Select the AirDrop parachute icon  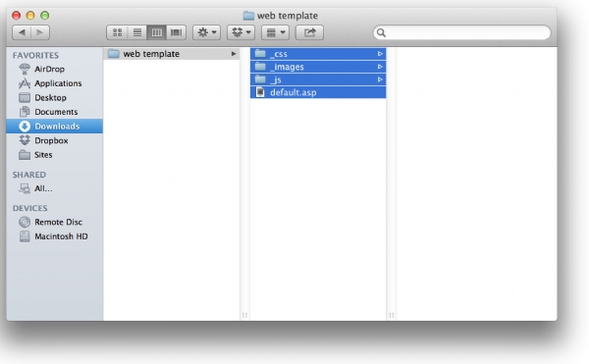[25, 69]
